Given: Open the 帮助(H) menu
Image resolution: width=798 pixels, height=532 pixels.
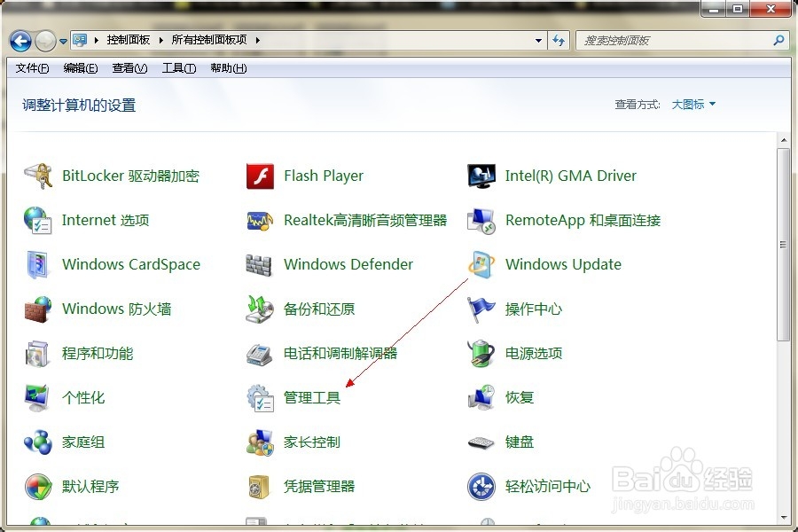Looking at the screenshot, I should pos(229,68).
